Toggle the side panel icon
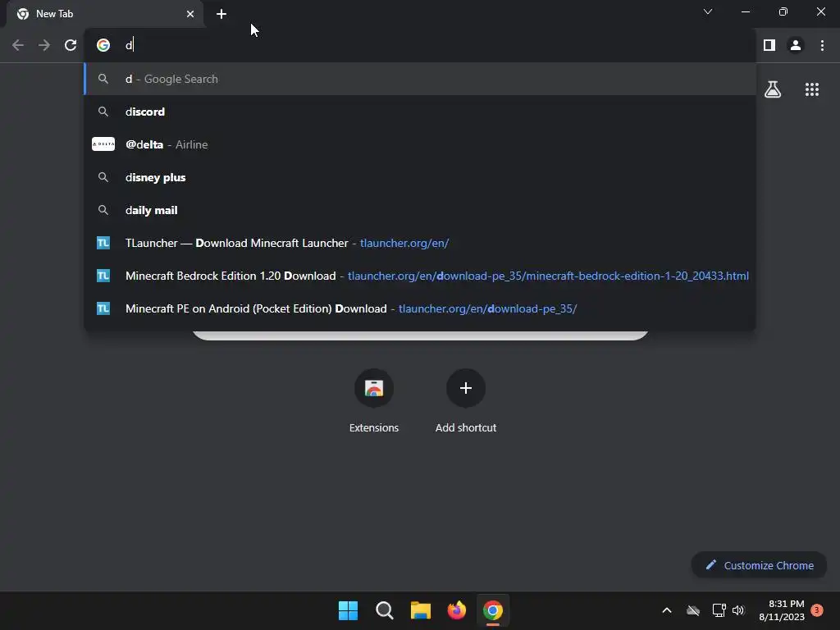Screen dimensions: 840x630 [769, 45]
